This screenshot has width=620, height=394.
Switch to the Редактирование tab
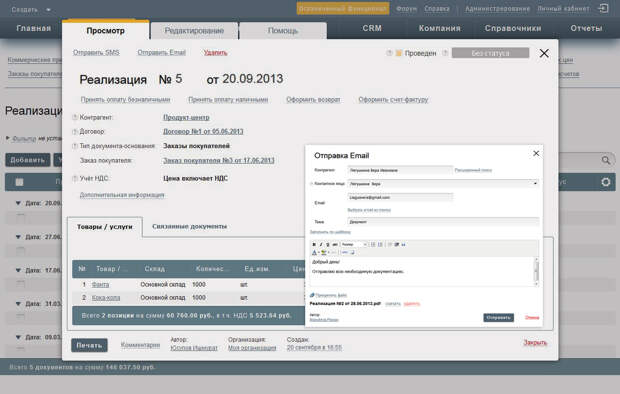(x=194, y=30)
